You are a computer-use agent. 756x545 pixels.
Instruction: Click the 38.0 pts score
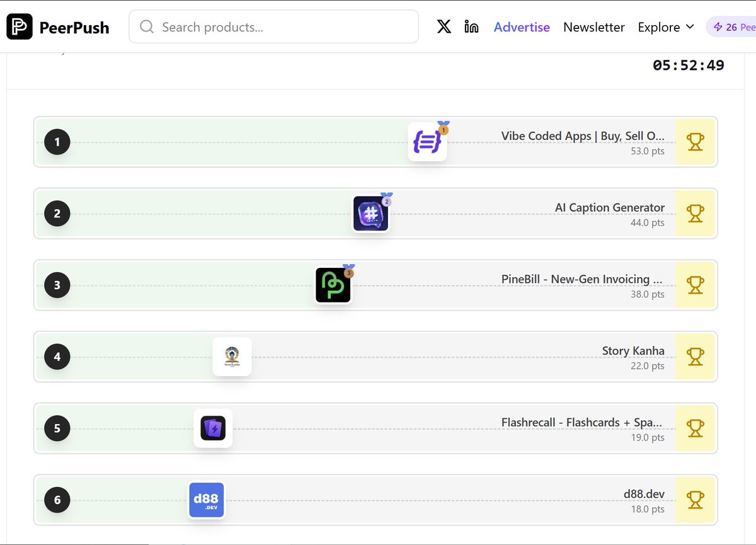coord(648,294)
